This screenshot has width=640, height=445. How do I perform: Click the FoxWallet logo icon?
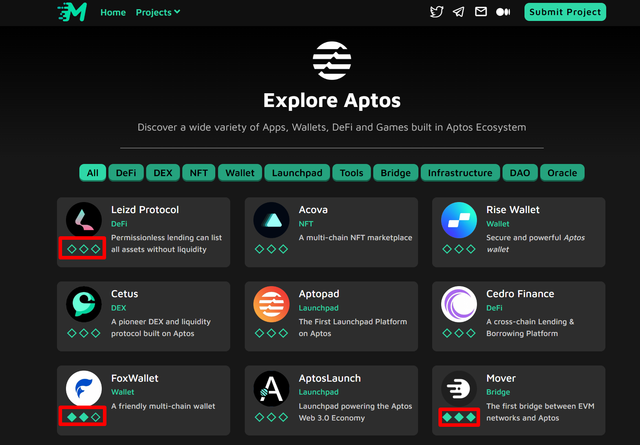pyautogui.click(x=84, y=389)
